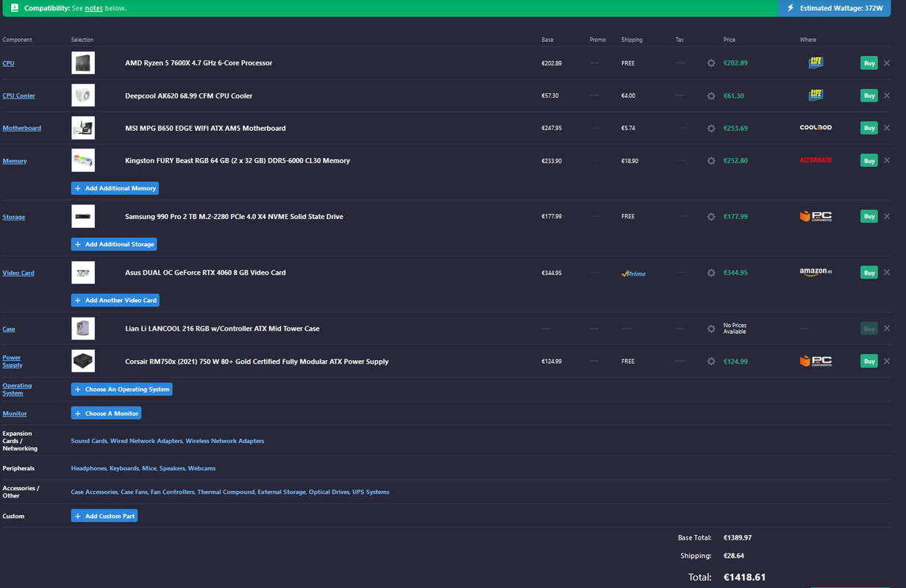
Task: Open the Video Card component link
Action: coord(18,273)
